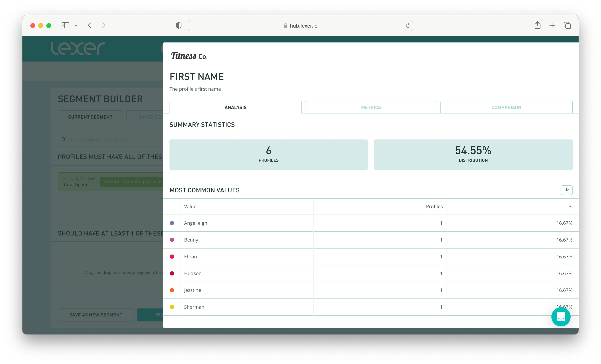Show tab overview icon
This screenshot has height=364, width=601.
(567, 25)
